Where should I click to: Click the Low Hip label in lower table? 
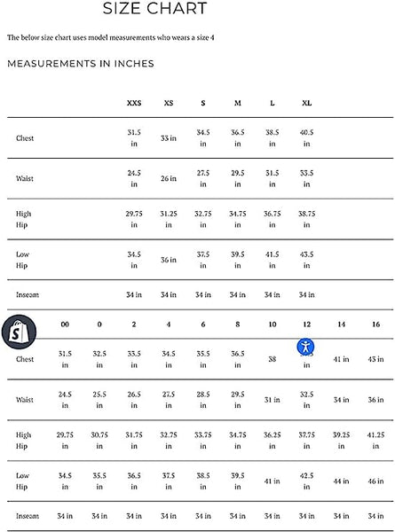(x=22, y=481)
